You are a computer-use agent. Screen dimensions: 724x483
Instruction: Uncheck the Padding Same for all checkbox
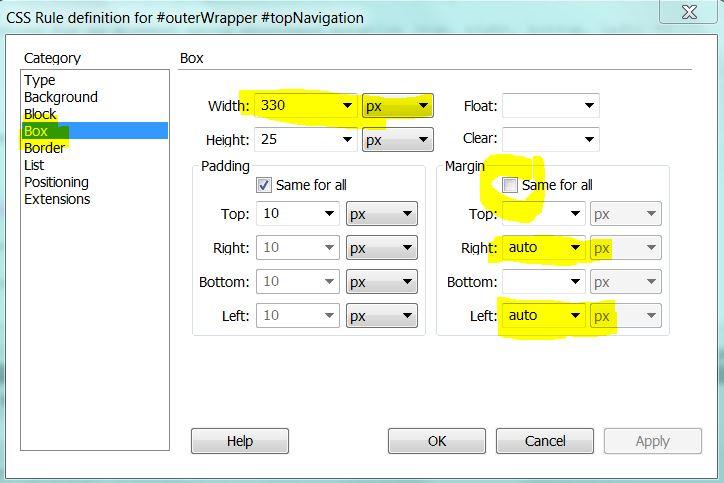pos(264,185)
